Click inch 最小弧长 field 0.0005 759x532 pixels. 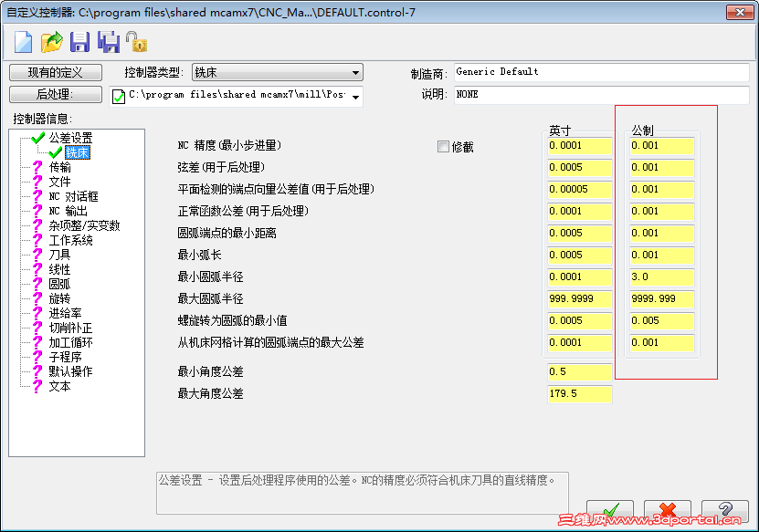click(579, 256)
